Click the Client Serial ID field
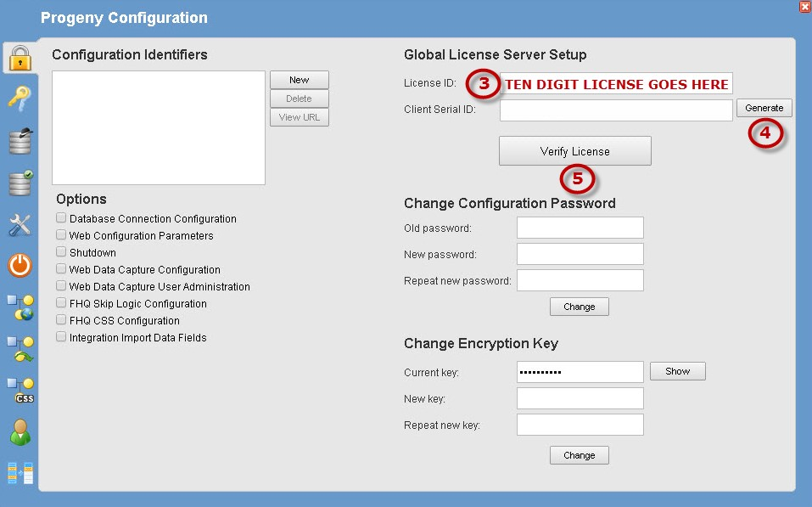 [x=615, y=110]
